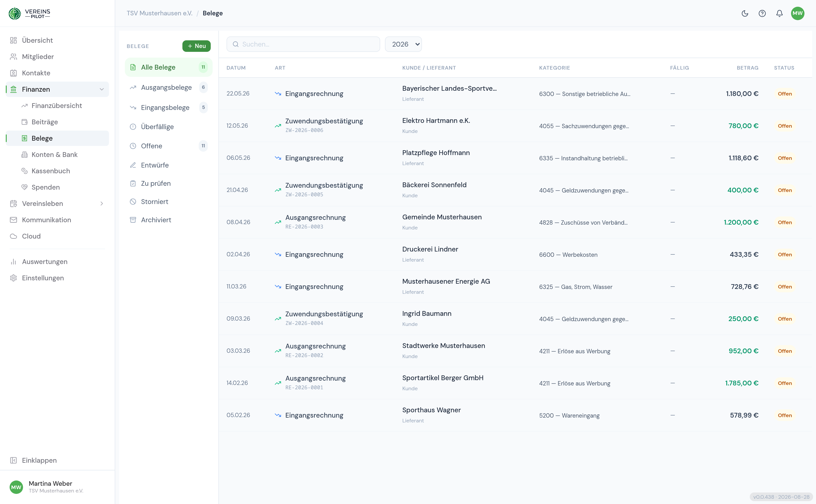Go to Mitglieder in the sidebar
The image size is (816, 504).
pyautogui.click(x=57, y=57)
